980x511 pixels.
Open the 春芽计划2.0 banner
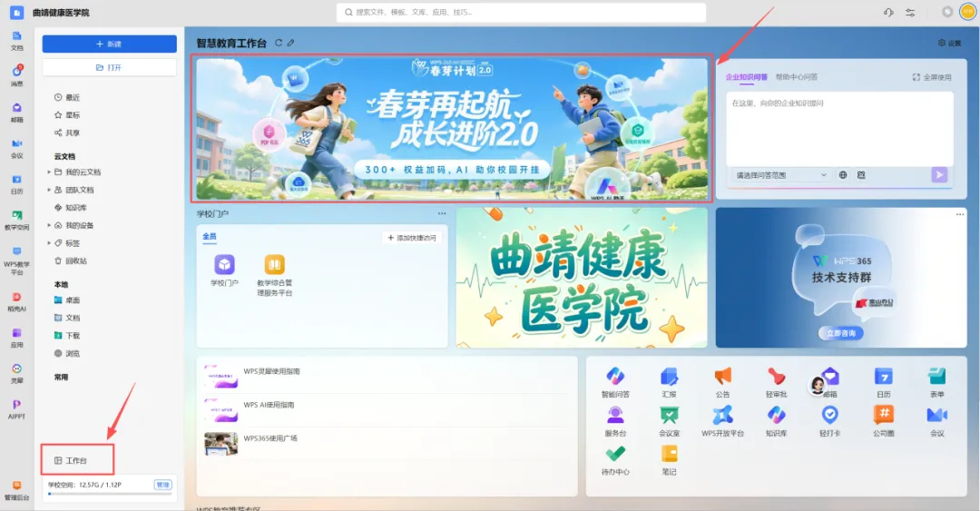point(452,128)
